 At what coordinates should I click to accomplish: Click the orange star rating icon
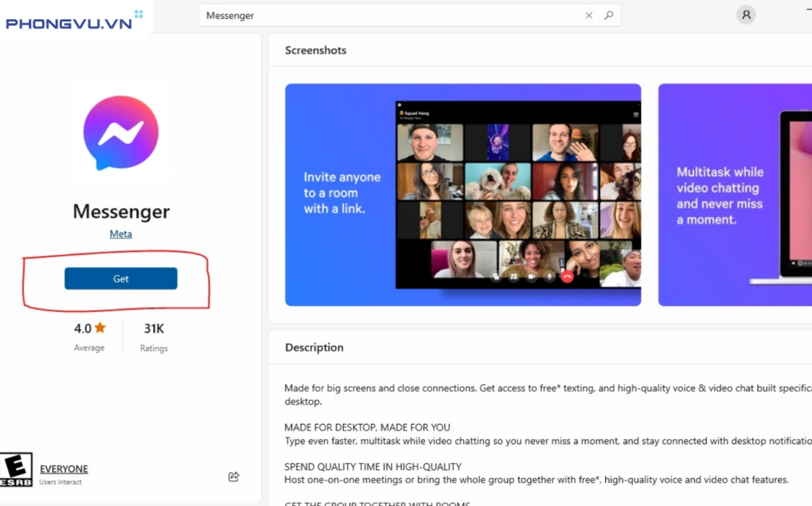pyautogui.click(x=100, y=328)
